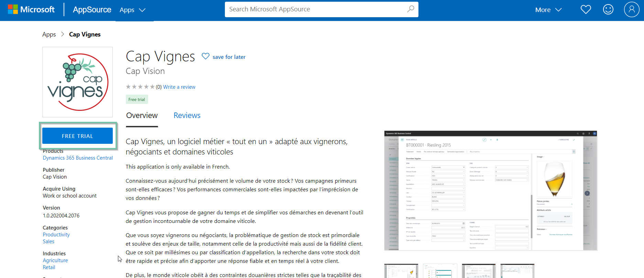Select the first screenshot thumbnail
This screenshot has height=278, width=644.
click(x=401, y=271)
